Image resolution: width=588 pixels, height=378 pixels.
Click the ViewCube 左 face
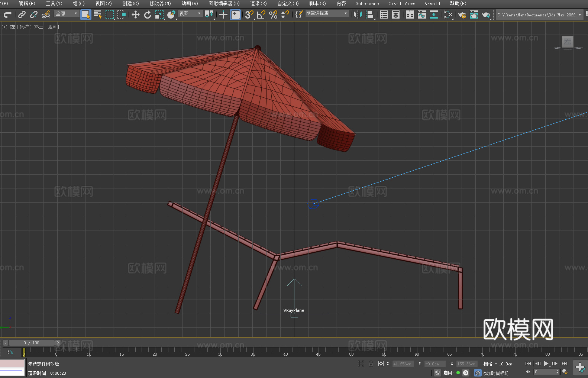(x=568, y=42)
